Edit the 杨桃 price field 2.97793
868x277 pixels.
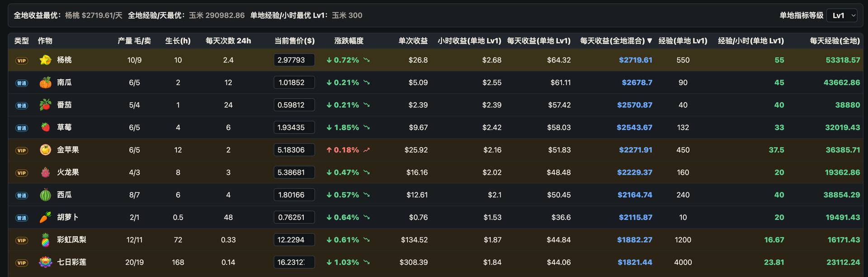pyautogui.click(x=294, y=60)
